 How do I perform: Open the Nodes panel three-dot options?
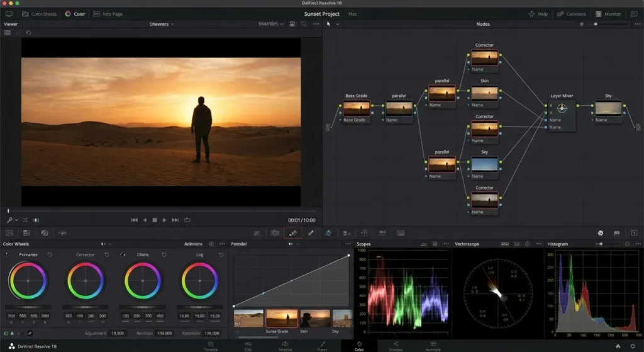tap(638, 25)
